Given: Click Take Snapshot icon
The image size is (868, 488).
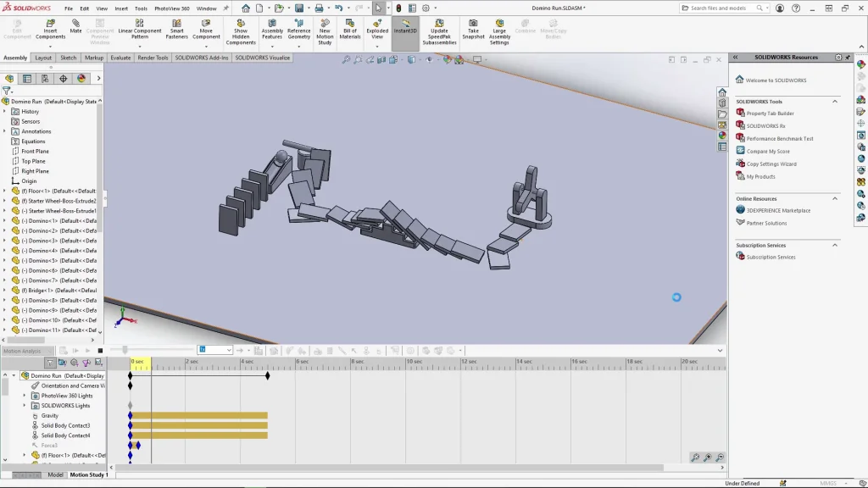Looking at the screenshot, I should pos(473,29).
